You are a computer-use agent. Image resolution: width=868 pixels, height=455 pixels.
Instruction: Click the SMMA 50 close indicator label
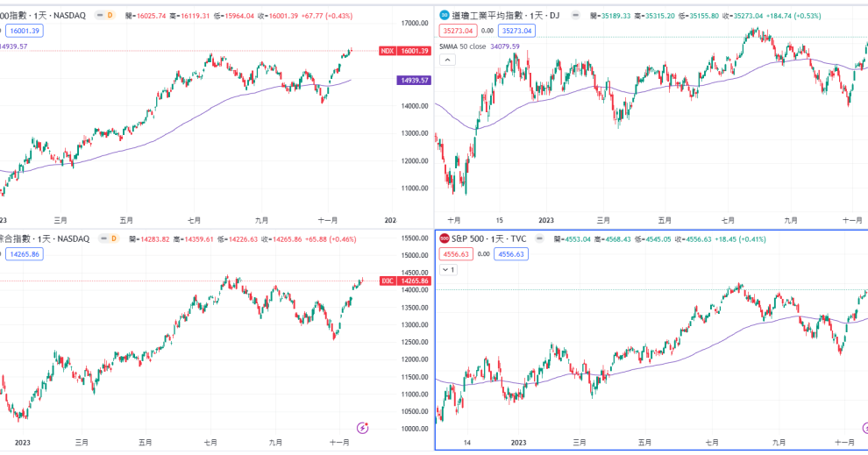(x=462, y=46)
